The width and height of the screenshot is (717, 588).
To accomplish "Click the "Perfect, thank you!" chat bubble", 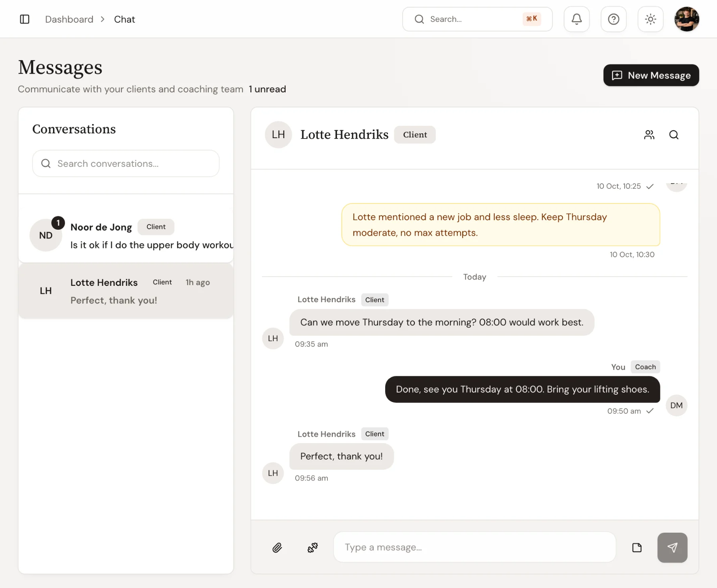I will [341, 457].
